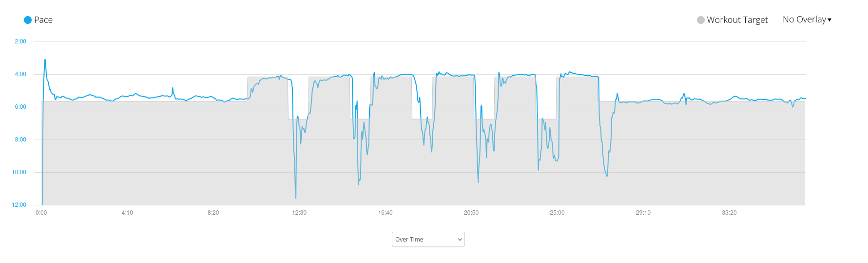Click the 16:40 x-axis time label
The width and height of the screenshot is (868, 263).
click(x=385, y=213)
